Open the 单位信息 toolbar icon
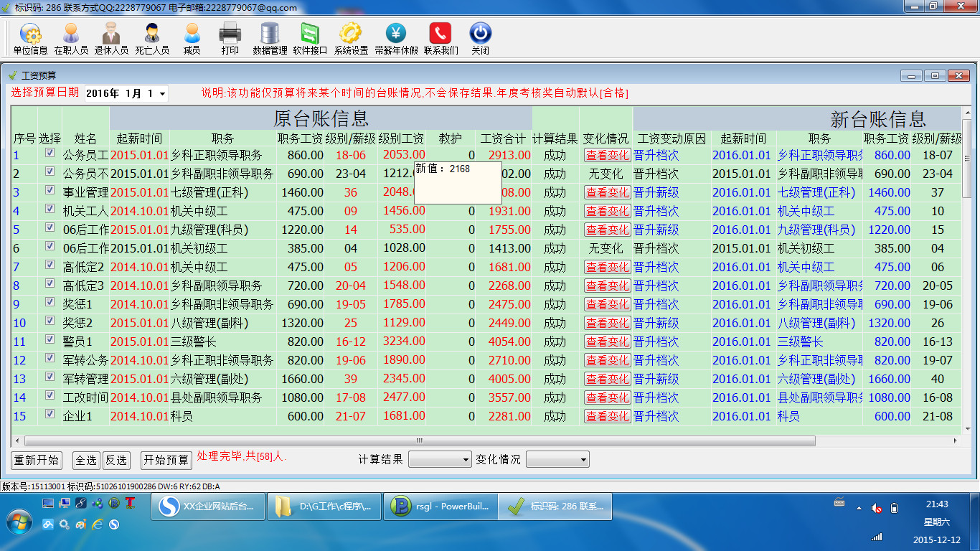The image size is (980, 551). click(30, 39)
